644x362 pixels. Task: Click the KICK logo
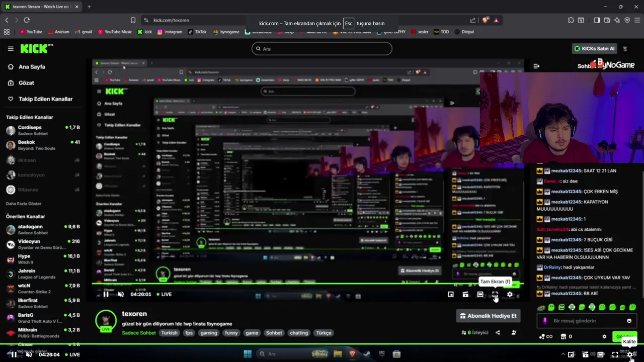point(36,49)
